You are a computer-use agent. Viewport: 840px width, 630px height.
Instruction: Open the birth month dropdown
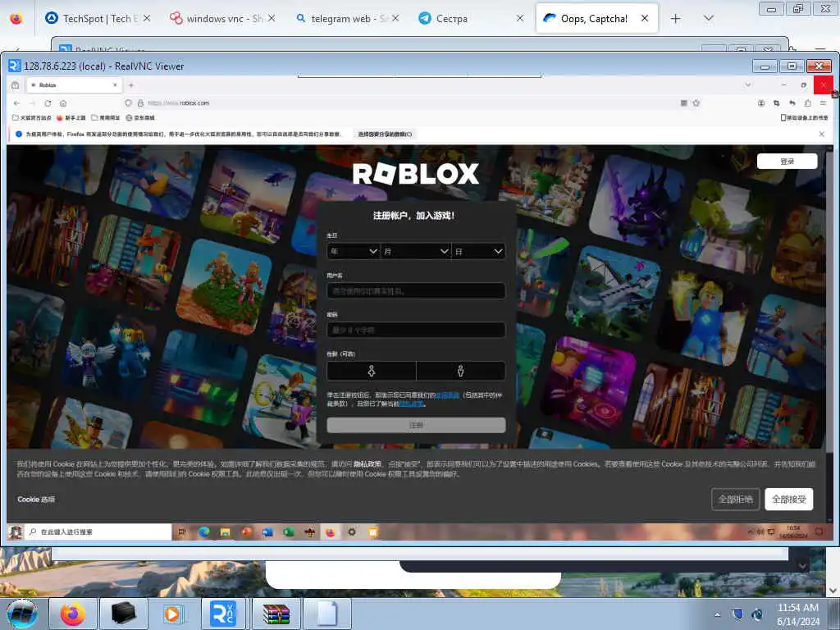(416, 251)
